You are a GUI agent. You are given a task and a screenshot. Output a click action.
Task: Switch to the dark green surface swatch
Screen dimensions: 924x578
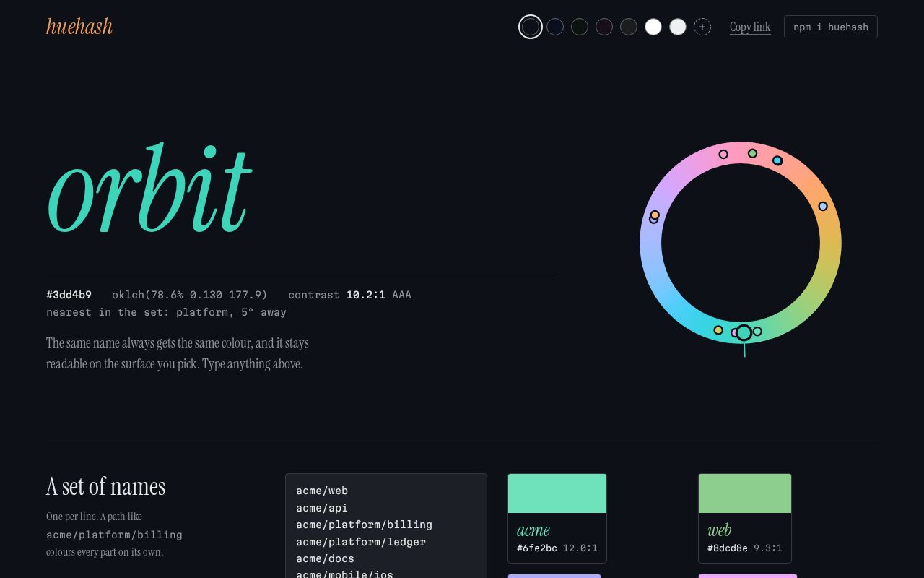[580, 27]
